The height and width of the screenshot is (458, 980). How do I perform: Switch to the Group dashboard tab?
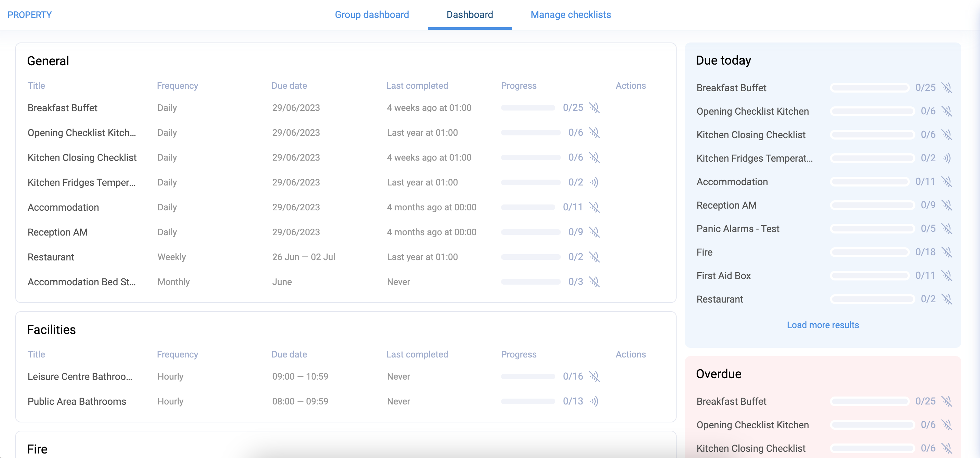pos(372,15)
